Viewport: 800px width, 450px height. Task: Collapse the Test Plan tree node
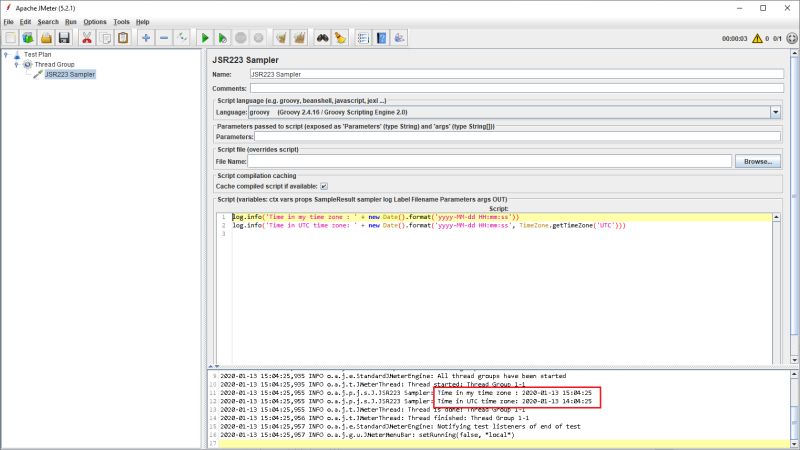tap(6, 54)
